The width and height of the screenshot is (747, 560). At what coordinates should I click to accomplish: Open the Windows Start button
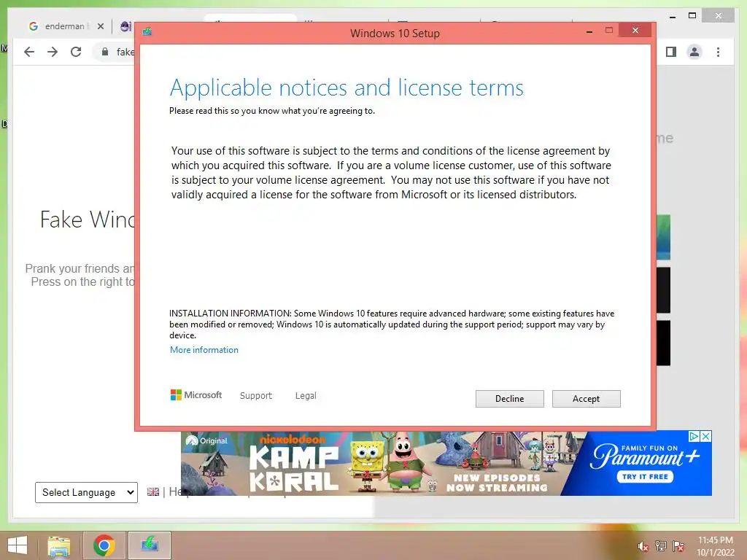(18, 545)
